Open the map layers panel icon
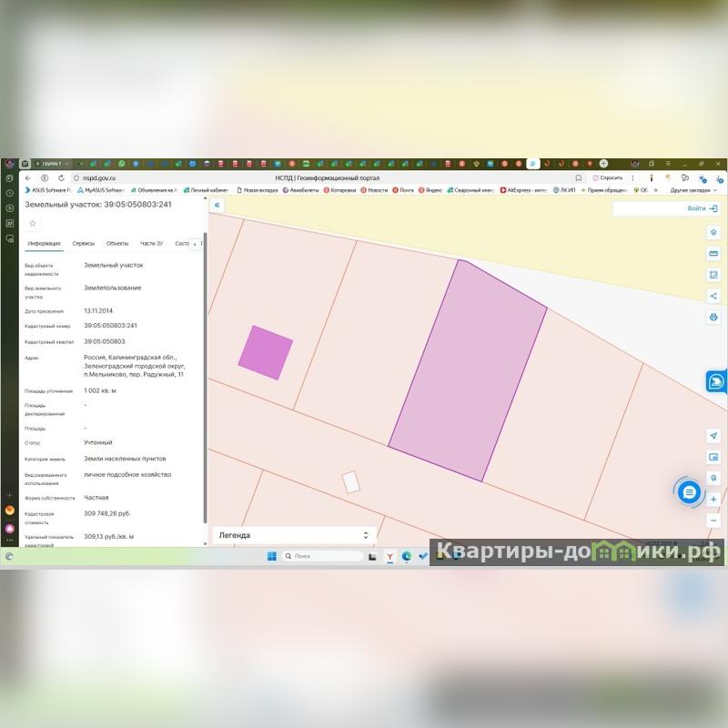This screenshot has width=728, height=728. (x=713, y=232)
